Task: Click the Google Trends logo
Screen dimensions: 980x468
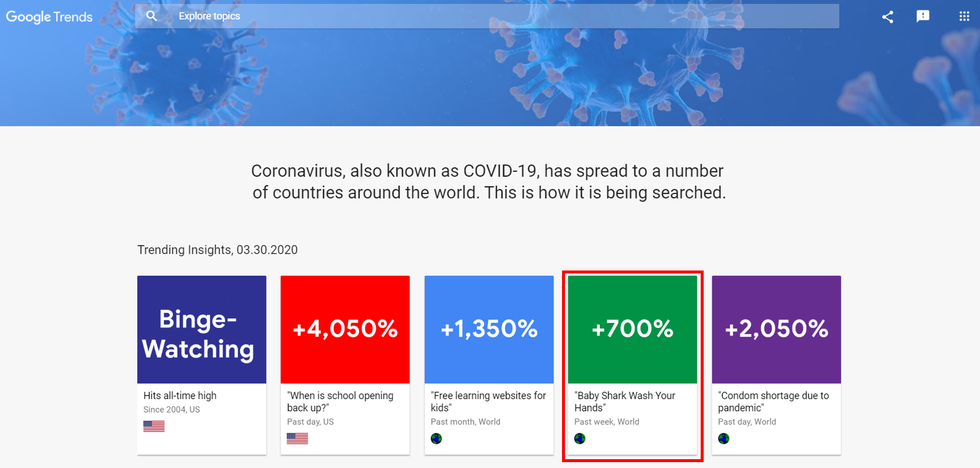Action: 49,17
